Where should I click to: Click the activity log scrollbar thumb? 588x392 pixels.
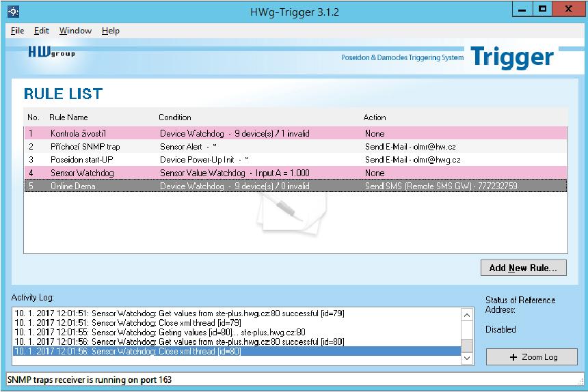[x=467, y=346]
